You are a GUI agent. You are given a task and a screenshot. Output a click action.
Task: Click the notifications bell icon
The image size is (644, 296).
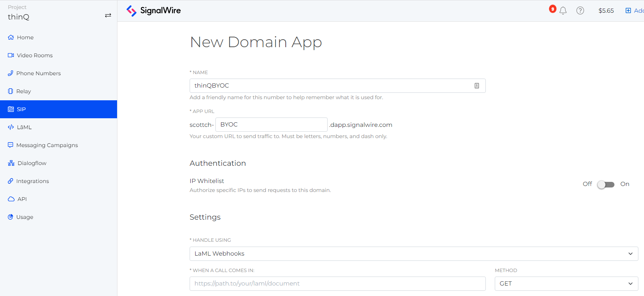point(563,11)
